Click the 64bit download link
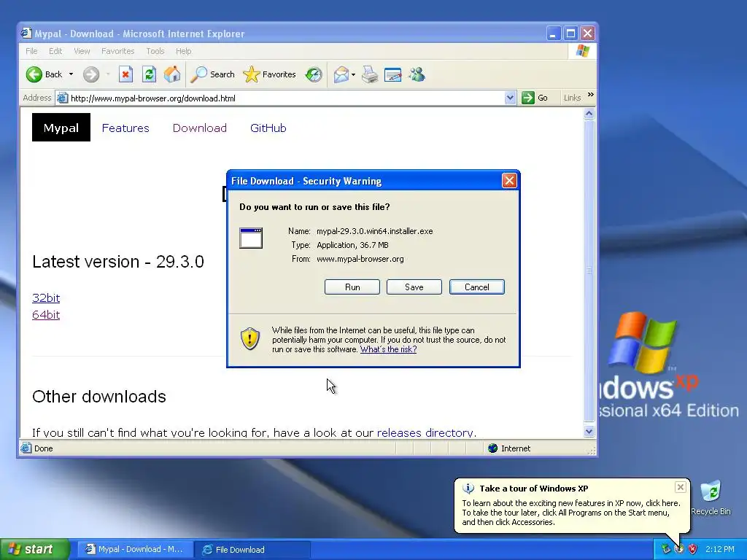747x560 pixels. 46,315
